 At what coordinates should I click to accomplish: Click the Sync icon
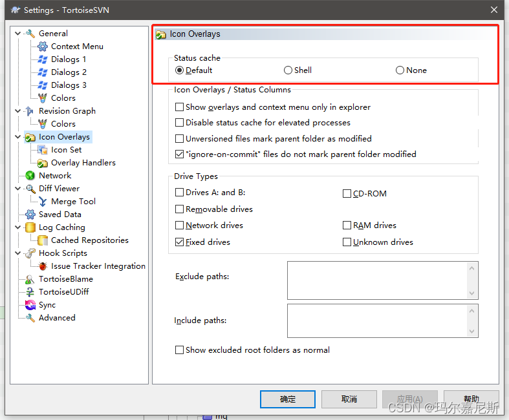click(x=30, y=305)
